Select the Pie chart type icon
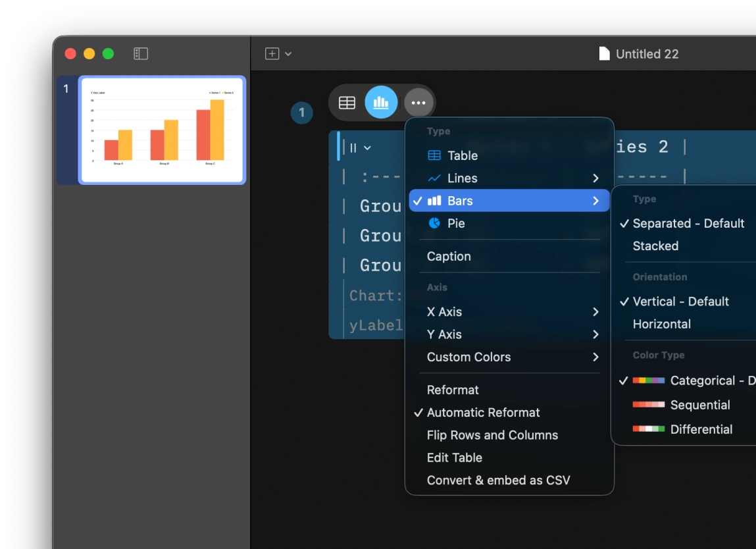 click(433, 222)
